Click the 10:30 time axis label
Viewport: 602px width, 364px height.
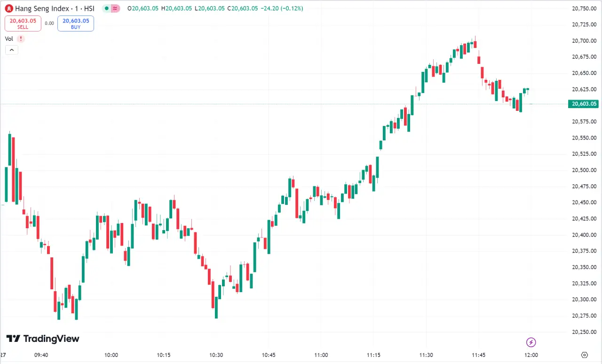216,355
